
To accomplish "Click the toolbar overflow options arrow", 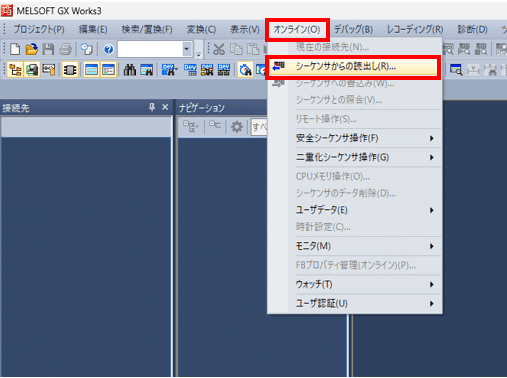I will point(199,53).
